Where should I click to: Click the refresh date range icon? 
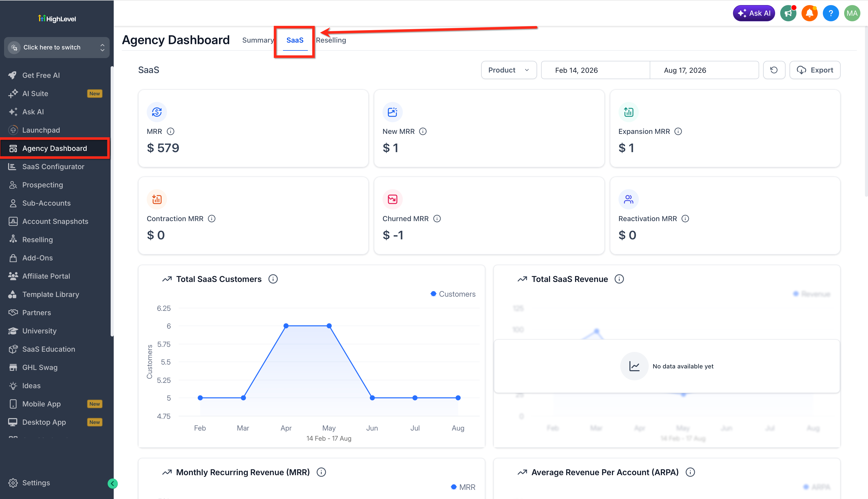click(x=774, y=70)
